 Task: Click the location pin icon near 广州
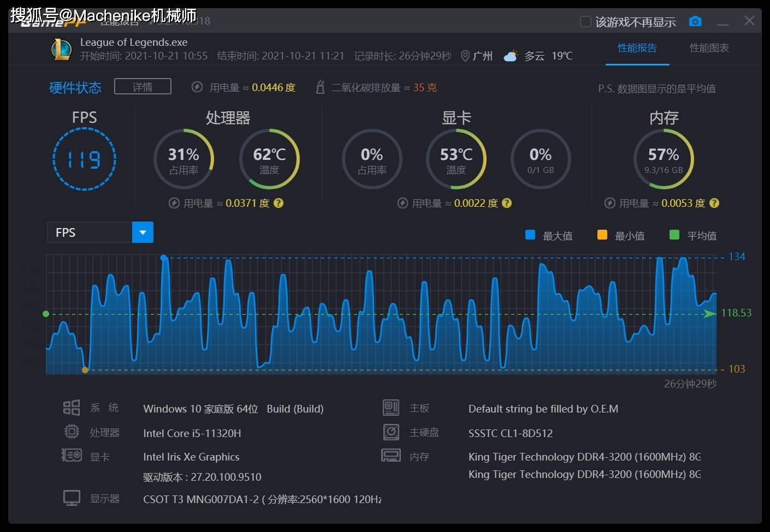point(465,56)
